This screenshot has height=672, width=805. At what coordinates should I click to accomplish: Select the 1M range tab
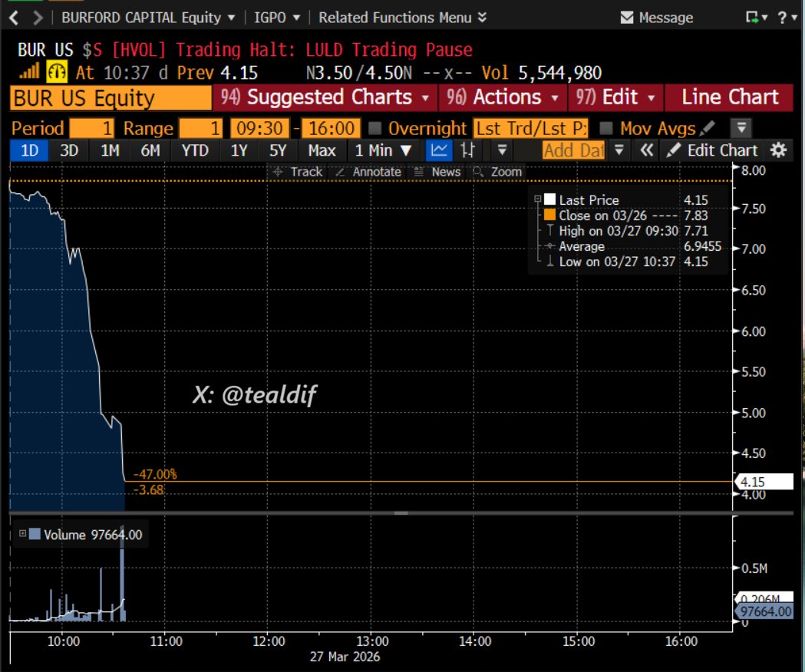pyautogui.click(x=109, y=150)
